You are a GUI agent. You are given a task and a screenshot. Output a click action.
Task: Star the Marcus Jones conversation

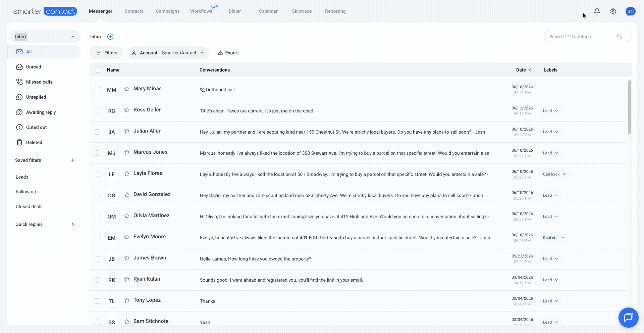[x=127, y=152]
